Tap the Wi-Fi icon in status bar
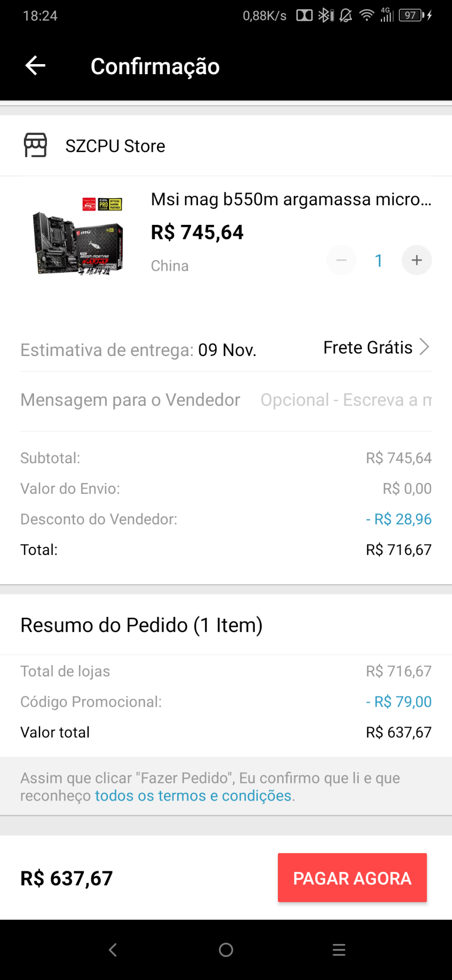 point(367,16)
